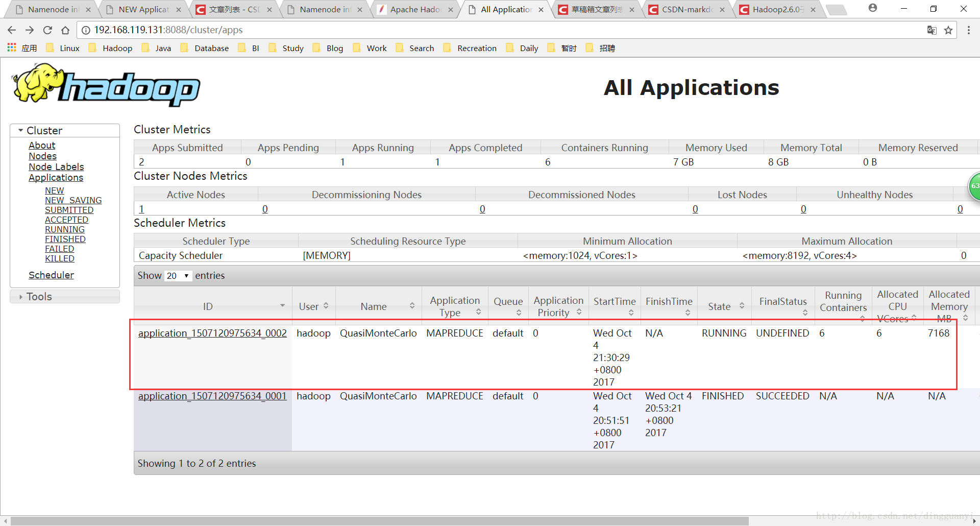
Task: Sort table by FinishTime column
Action: point(669,306)
